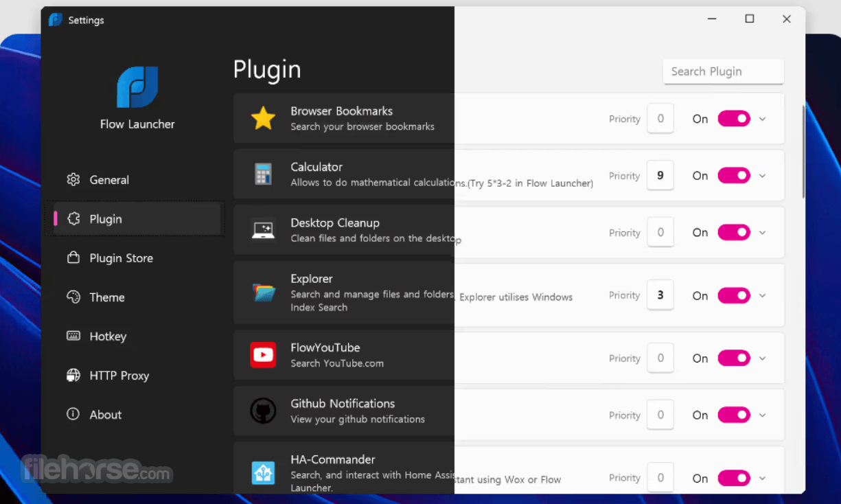This screenshot has height=504, width=841.
Task: Expand the FlowYouTube plugin options
Action: pos(762,358)
